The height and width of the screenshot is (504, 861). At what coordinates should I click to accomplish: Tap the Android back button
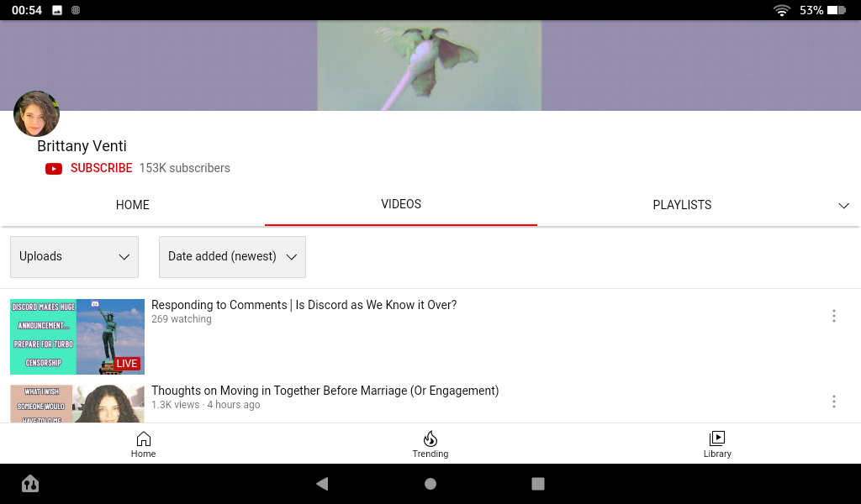(322, 484)
